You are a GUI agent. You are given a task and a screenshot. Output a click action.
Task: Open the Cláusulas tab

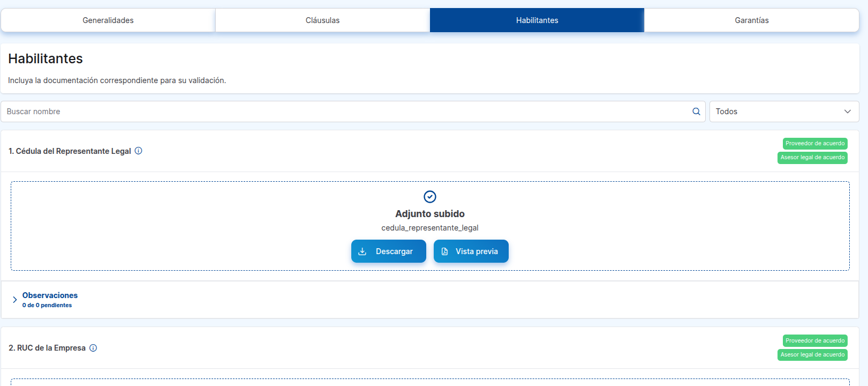click(322, 20)
